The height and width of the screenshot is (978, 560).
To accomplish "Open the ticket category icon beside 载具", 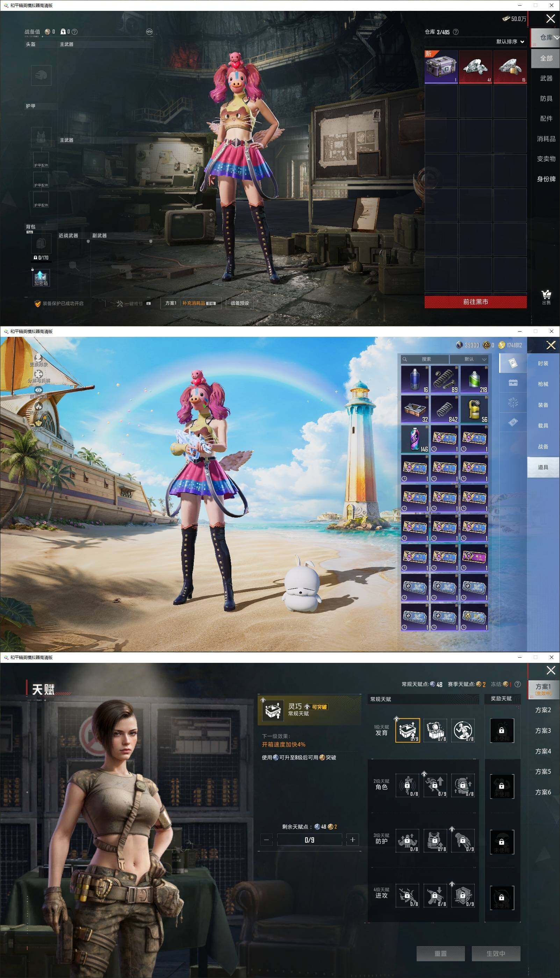I will tap(513, 423).
